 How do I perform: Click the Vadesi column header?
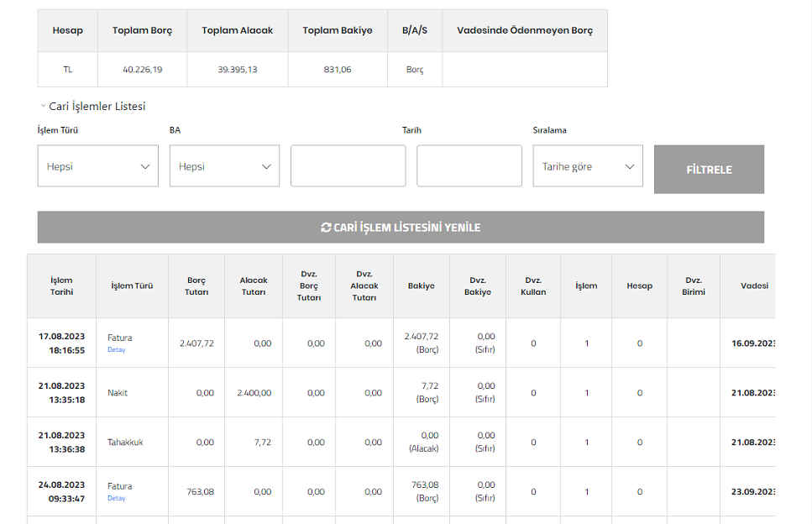[x=753, y=286]
